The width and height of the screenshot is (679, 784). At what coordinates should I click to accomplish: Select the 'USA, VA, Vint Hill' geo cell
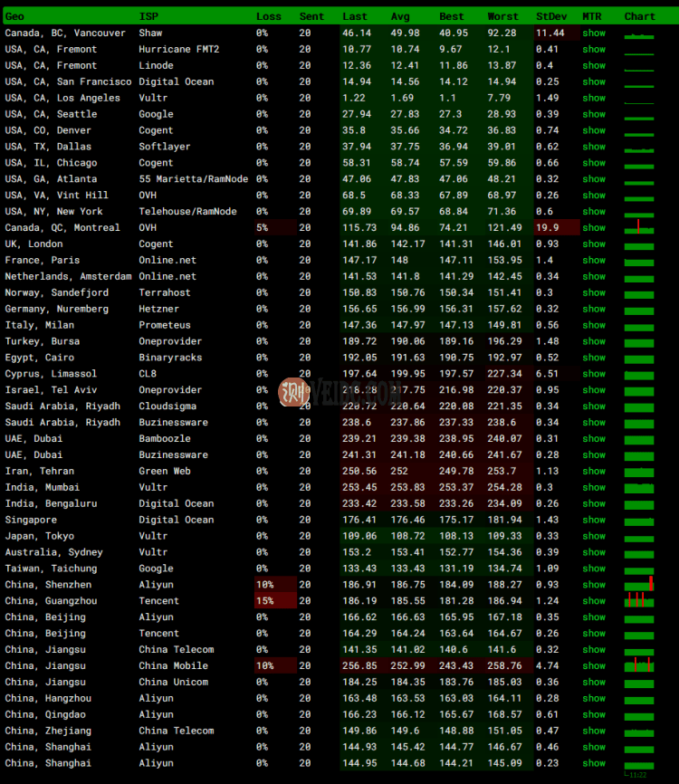pos(56,196)
